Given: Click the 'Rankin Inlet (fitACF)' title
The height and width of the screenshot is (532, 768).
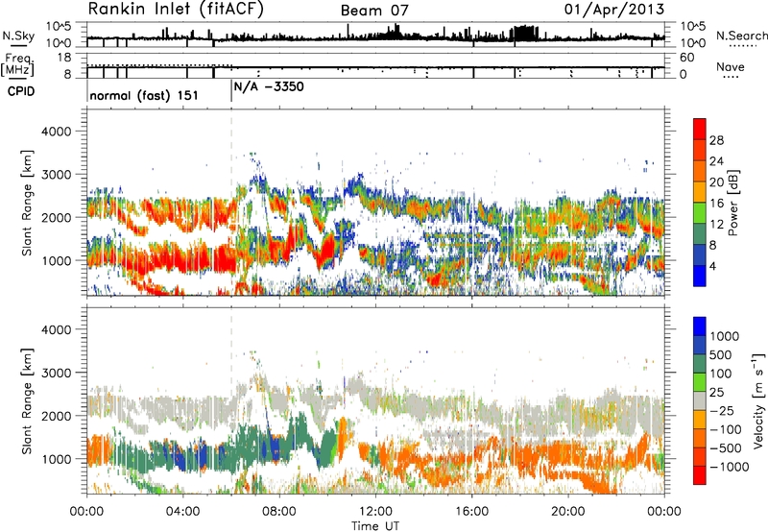Looking at the screenshot, I should click(176, 10).
